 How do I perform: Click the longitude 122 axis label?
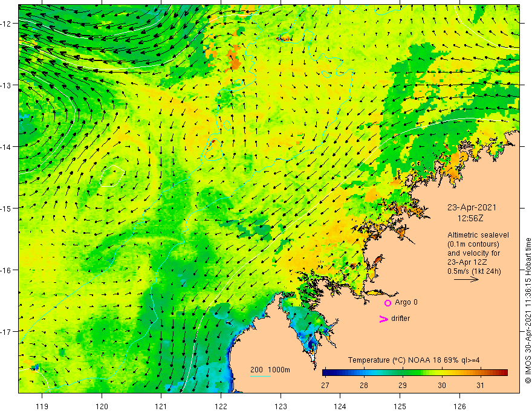tap(221, 406)
